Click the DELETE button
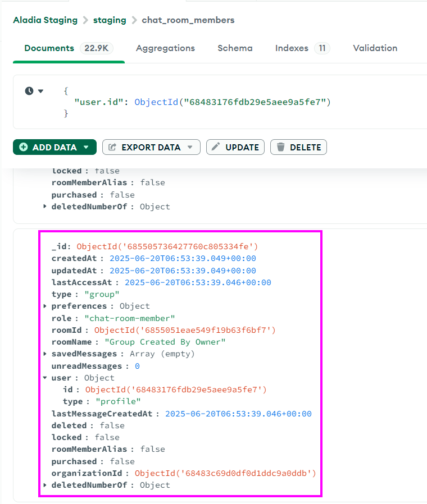The height and width of the screenshot is (504, 427). tap(298, 147)
